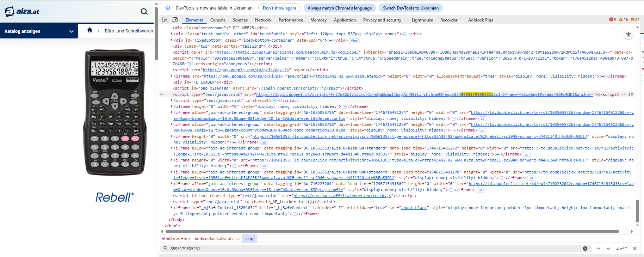The image size is (644, 257).
Task: Click Always match Chrome's language
Action: 340,8
